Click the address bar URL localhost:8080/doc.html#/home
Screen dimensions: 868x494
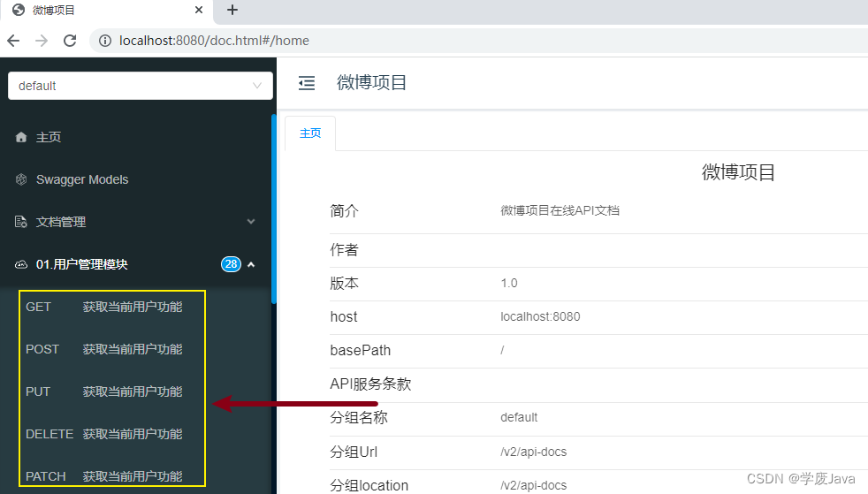[214, 41]
